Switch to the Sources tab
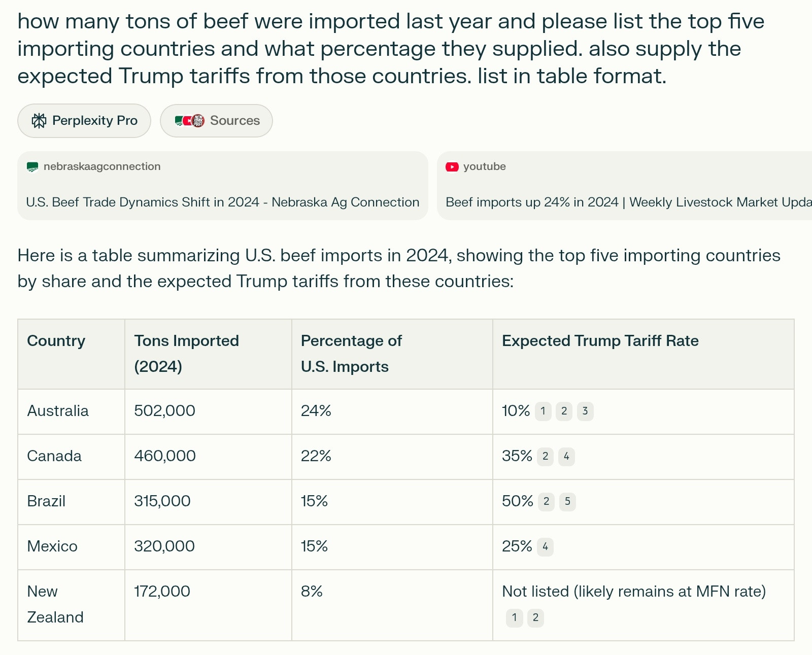Image resolution: width=812 pixels, height=655 pixels. point(217,121)
